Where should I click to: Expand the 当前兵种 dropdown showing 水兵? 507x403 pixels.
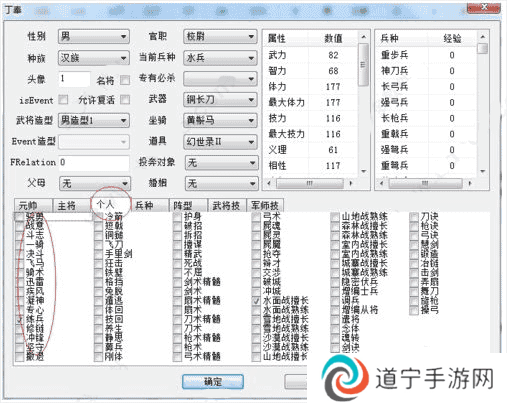[x=220, y=57]
